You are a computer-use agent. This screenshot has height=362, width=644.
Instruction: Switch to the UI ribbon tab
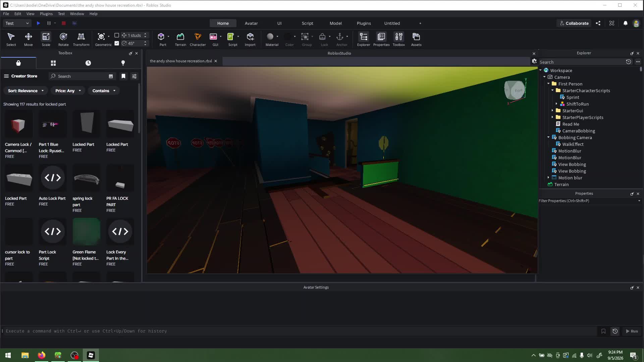click(279, 23)
